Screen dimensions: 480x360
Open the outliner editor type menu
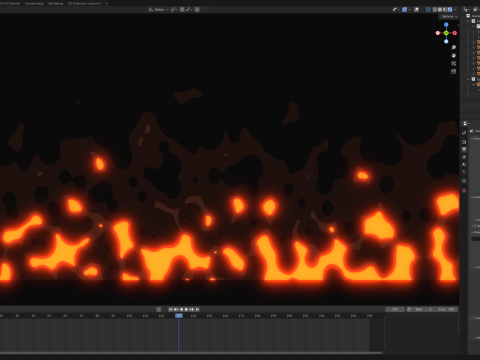(x=467, y=9)
